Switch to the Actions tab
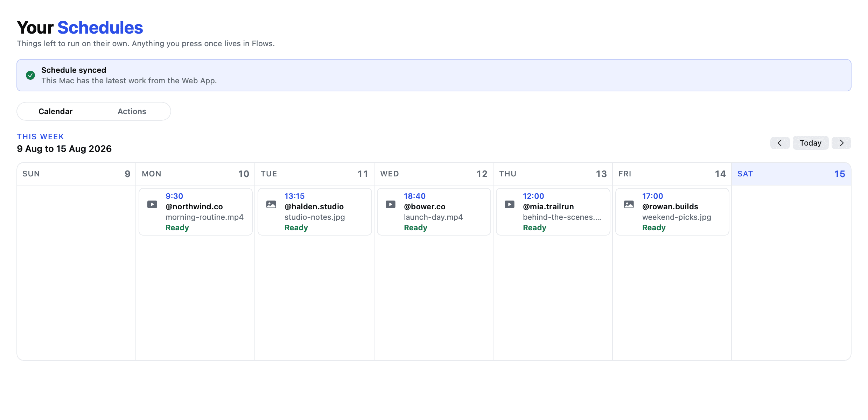 [132, 111]
